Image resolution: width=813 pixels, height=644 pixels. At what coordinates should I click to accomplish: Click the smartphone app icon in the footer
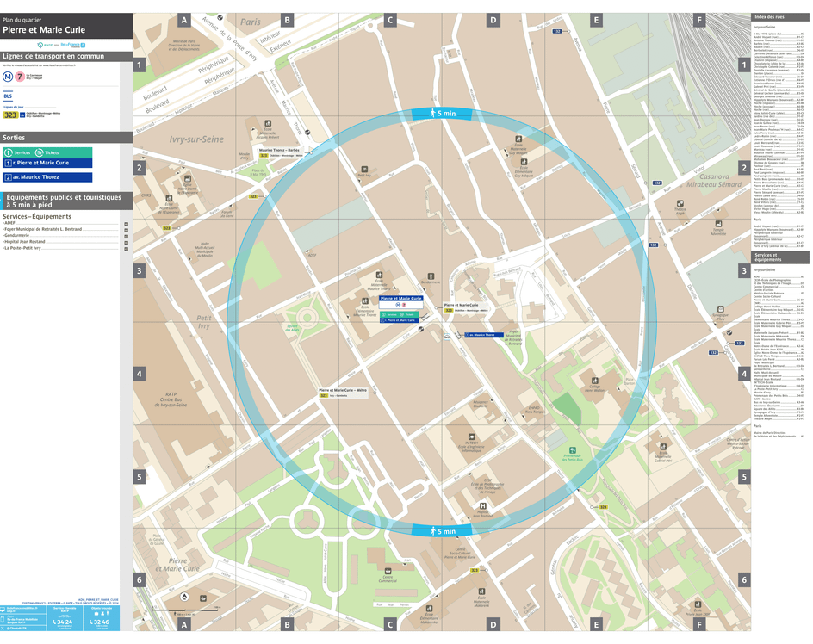tap(3, 621)
